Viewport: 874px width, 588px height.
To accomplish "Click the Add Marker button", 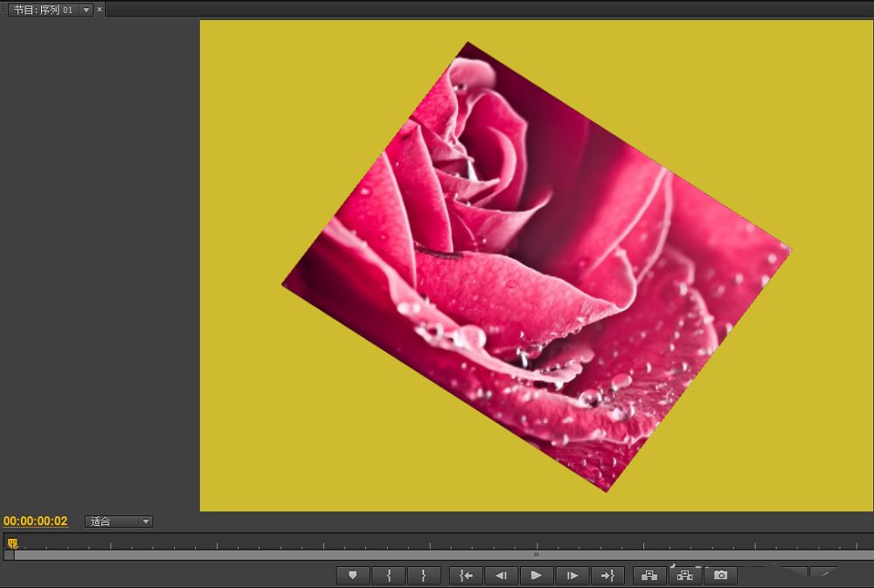I will (353, 575).
